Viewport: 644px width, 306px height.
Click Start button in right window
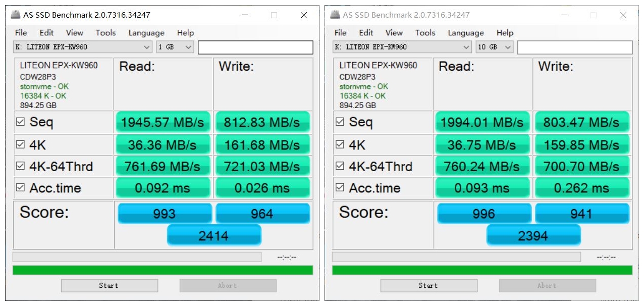pos(429,285)
